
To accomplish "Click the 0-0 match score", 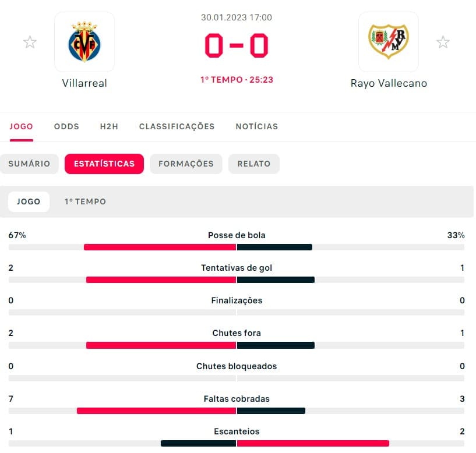I will tap(237, 45).
